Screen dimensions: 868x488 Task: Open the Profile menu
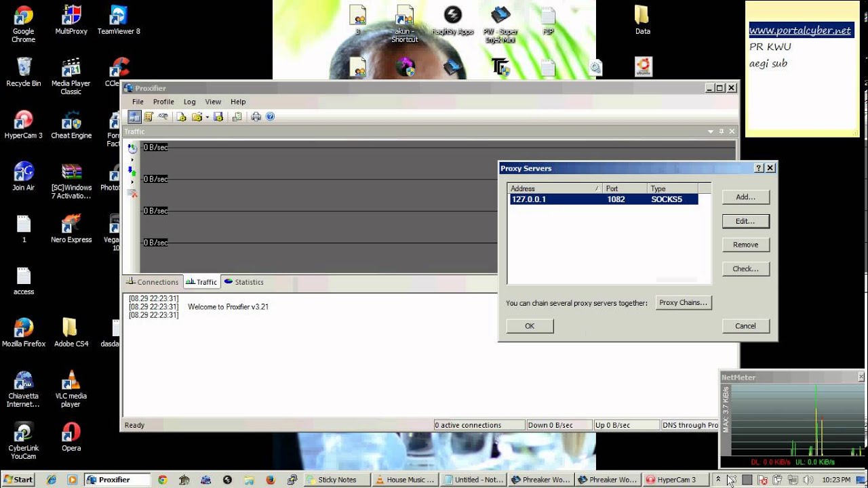(x=163, y=102)
